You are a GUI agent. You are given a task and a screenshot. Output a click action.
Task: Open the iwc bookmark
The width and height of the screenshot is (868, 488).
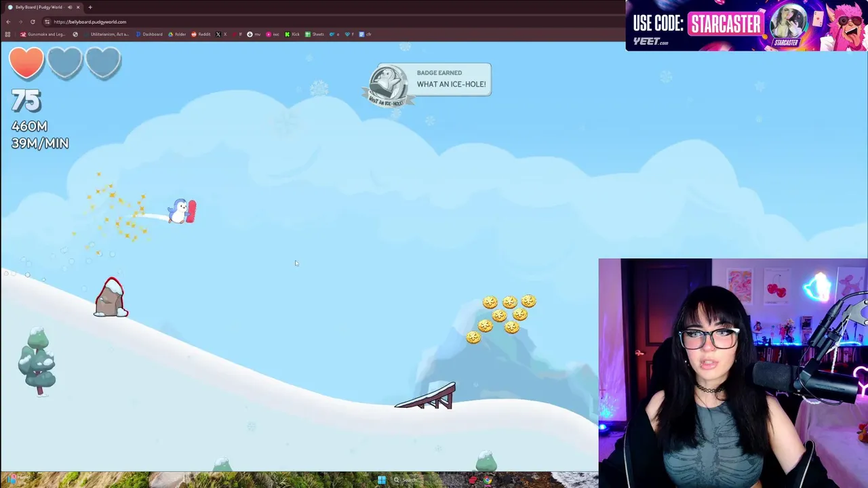tap(273, 34)
